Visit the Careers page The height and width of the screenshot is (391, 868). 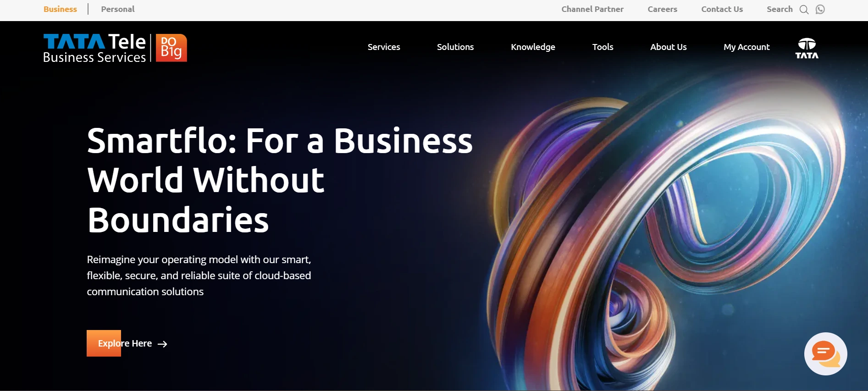click(662, 9)
